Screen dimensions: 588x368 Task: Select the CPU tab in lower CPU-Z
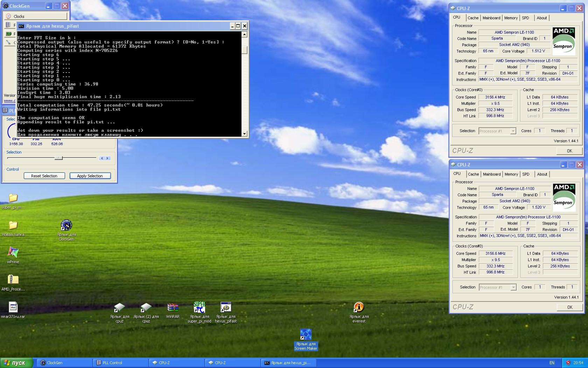[x=457, y=173]
